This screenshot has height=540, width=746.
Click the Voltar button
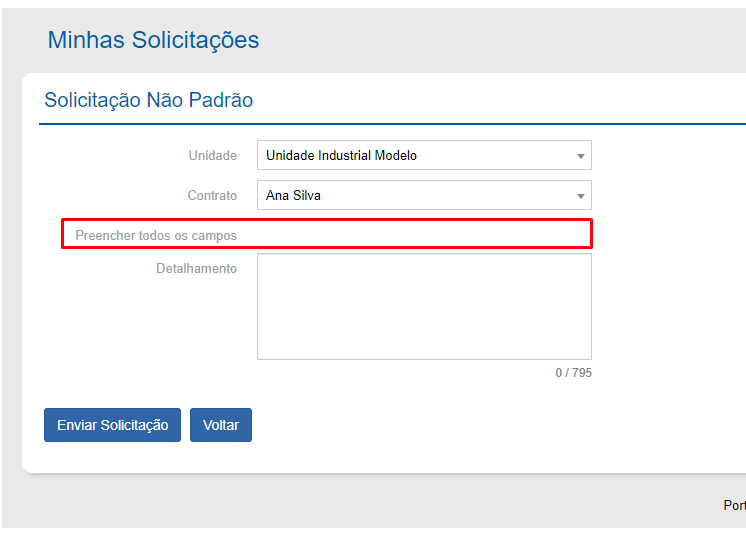(x=221, y=425)
